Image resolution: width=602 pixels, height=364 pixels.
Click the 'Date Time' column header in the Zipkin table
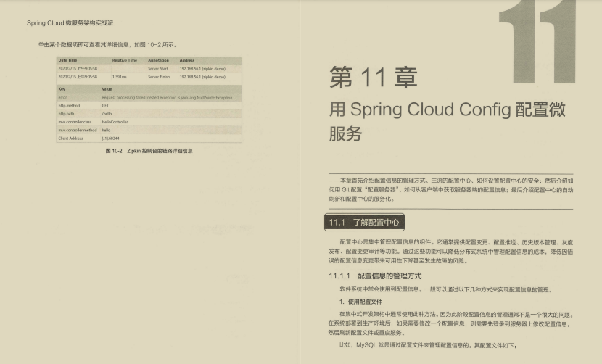67,60
